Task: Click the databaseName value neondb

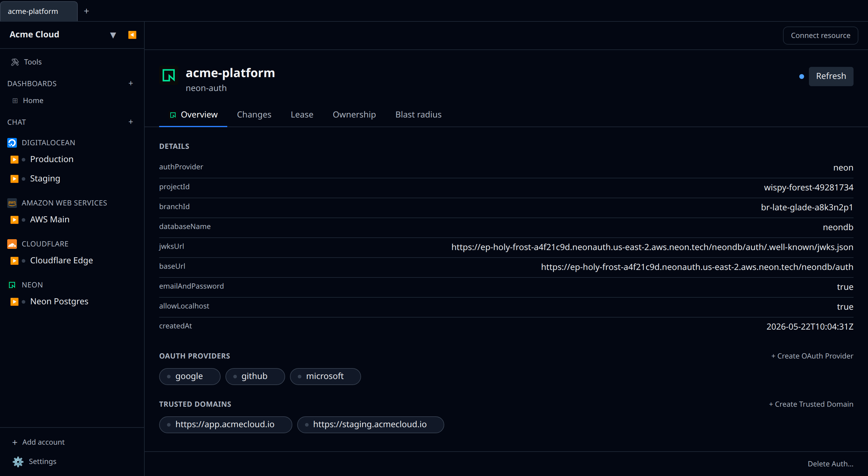Action: [x=838, y=227]
